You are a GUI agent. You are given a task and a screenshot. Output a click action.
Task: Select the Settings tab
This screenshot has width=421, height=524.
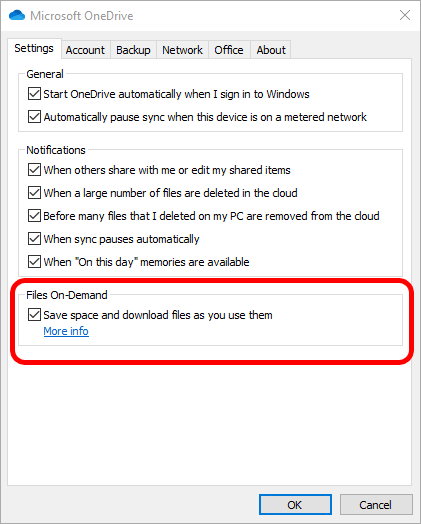coord(34,48)
